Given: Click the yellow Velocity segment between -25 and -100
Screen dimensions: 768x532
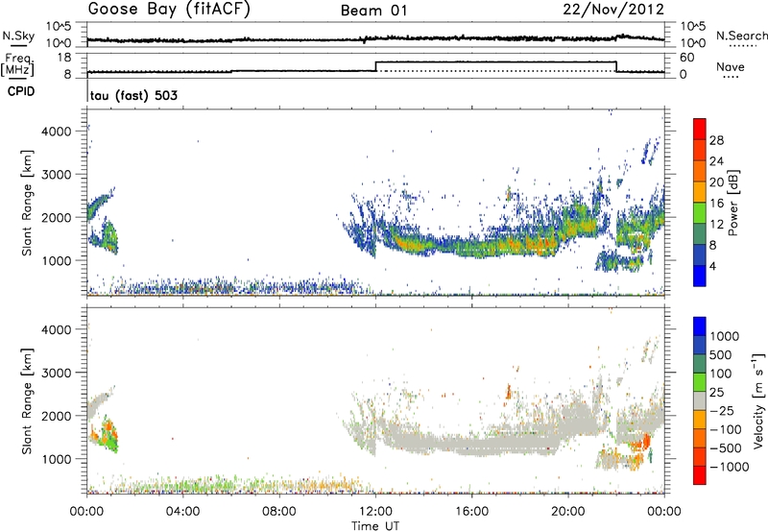Looking at the screenshot, I should pyautogui.click(x=700, y=420).
